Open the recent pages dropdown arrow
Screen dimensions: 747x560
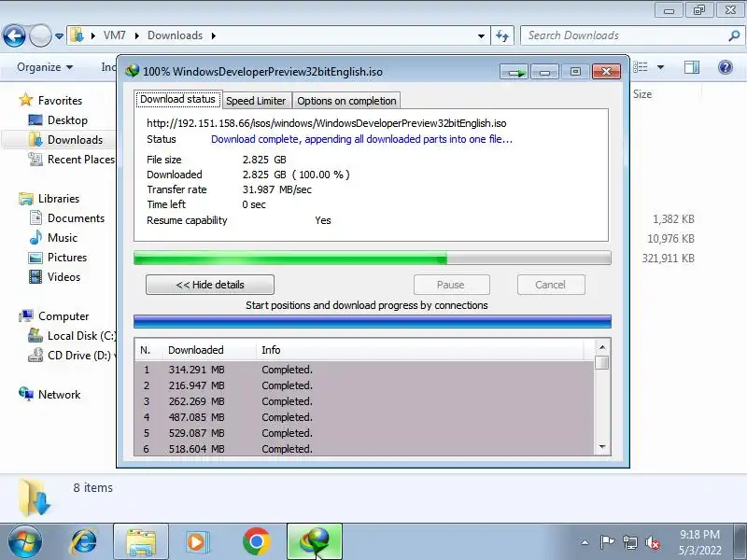[59, 36]
